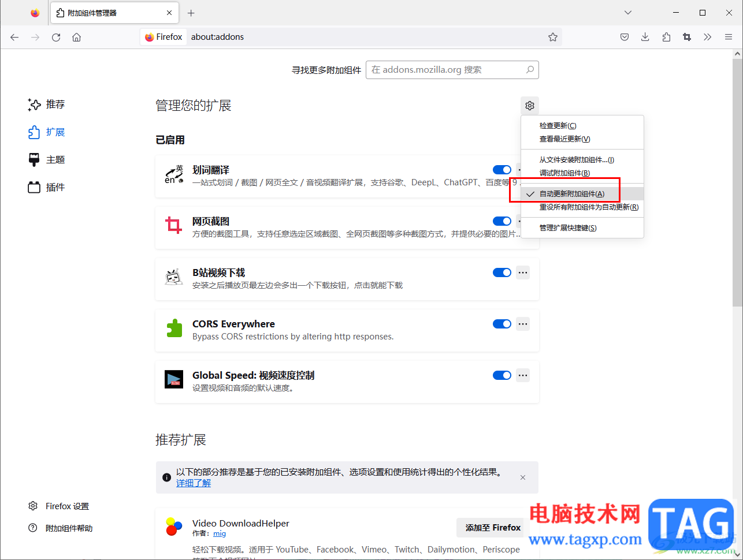Screen dimensions: 743x560
Task: Bookmark this page with the star
Action: coord(553,37)
